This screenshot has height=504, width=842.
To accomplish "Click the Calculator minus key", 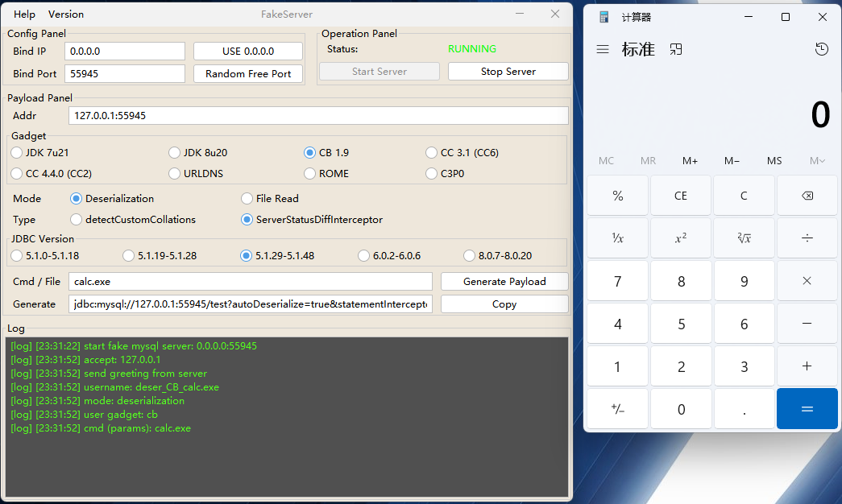I will pos(807,324).
